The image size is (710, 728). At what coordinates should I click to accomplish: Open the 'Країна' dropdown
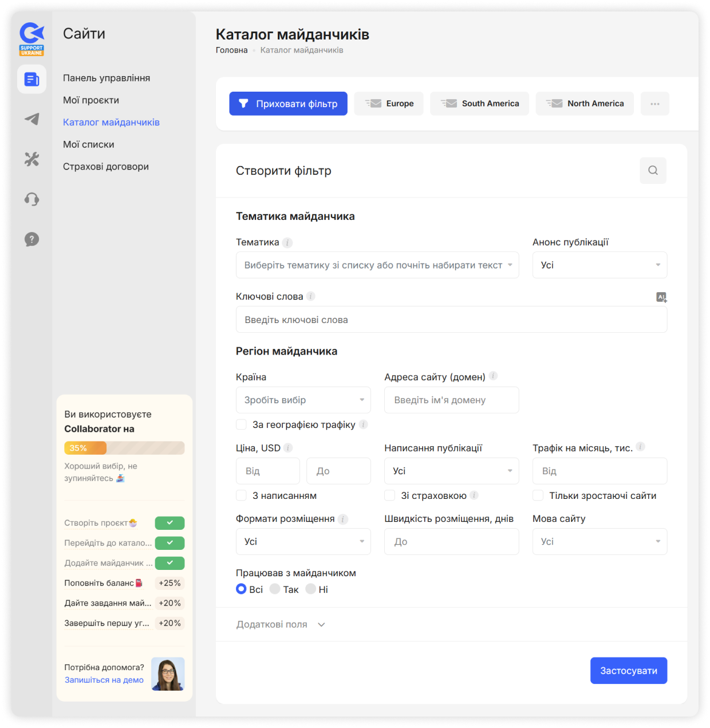pyautogui.click(x=303, y=400)
